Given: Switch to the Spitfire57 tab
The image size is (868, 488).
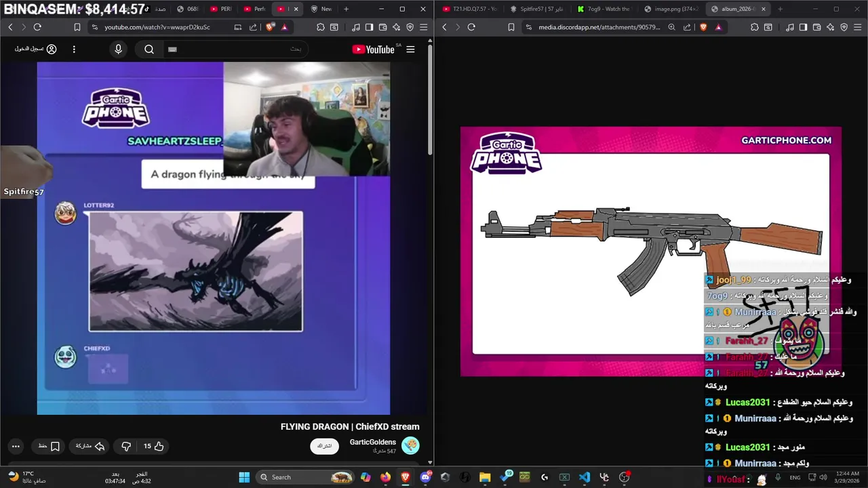Looking at the screenshot, I should (x=536, y=9).
